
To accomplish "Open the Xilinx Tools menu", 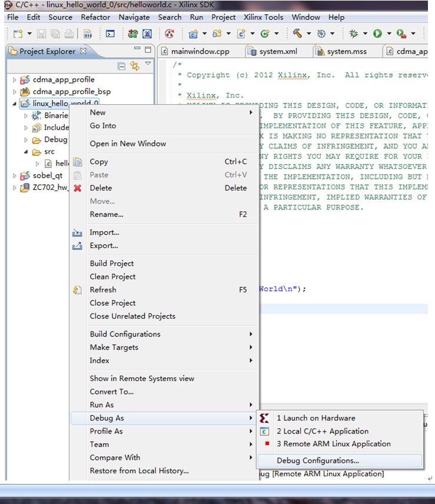I will point(264,17).
